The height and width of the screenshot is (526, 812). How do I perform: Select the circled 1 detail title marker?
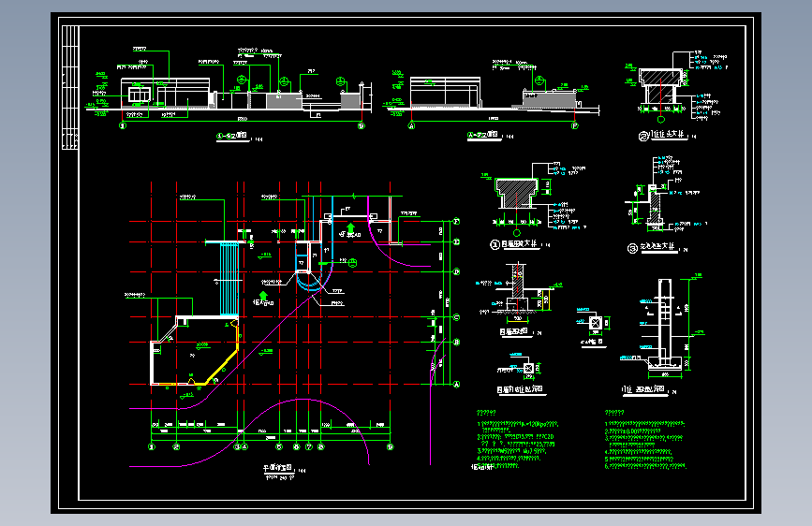pyautogui.click(x=495, y=245)
